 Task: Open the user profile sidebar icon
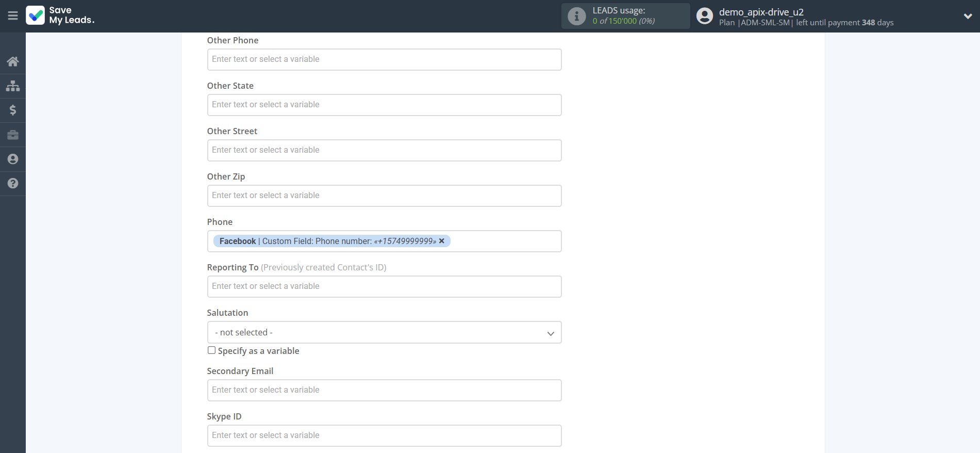coord(13,159)
